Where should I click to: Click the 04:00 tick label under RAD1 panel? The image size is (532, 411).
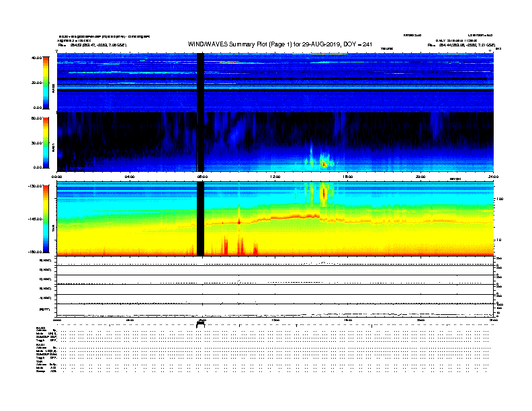coord(130,177)
